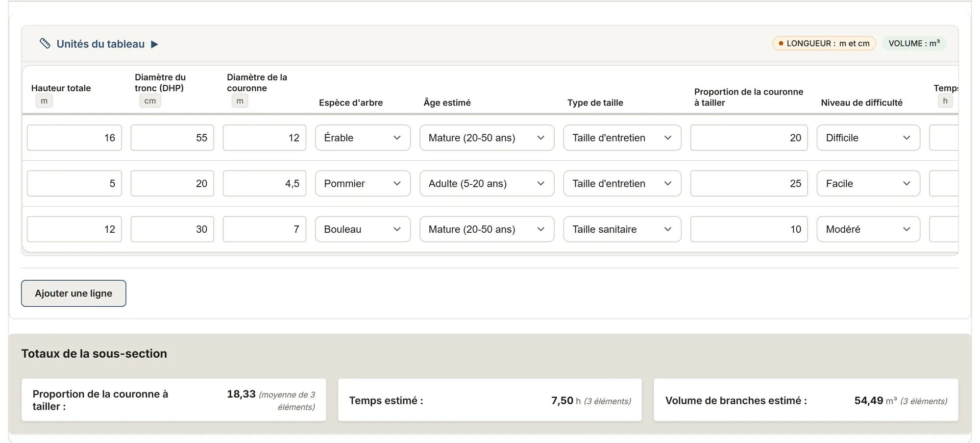This screenshot has width=980, height=443.
Task: Open the Facile difficulty dropdown
Action: (868, 184)
